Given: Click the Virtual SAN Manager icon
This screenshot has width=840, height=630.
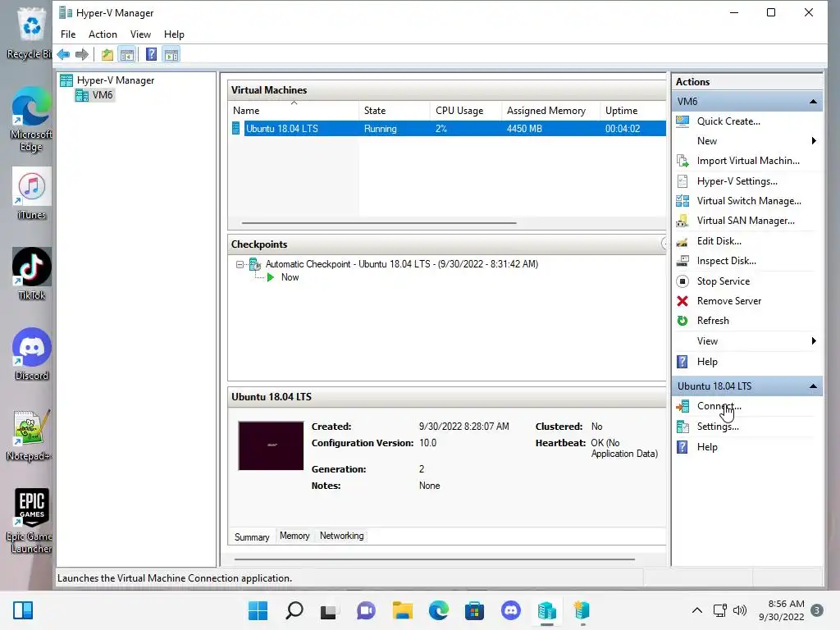Looking at the screenshot, I should (682, 221).
